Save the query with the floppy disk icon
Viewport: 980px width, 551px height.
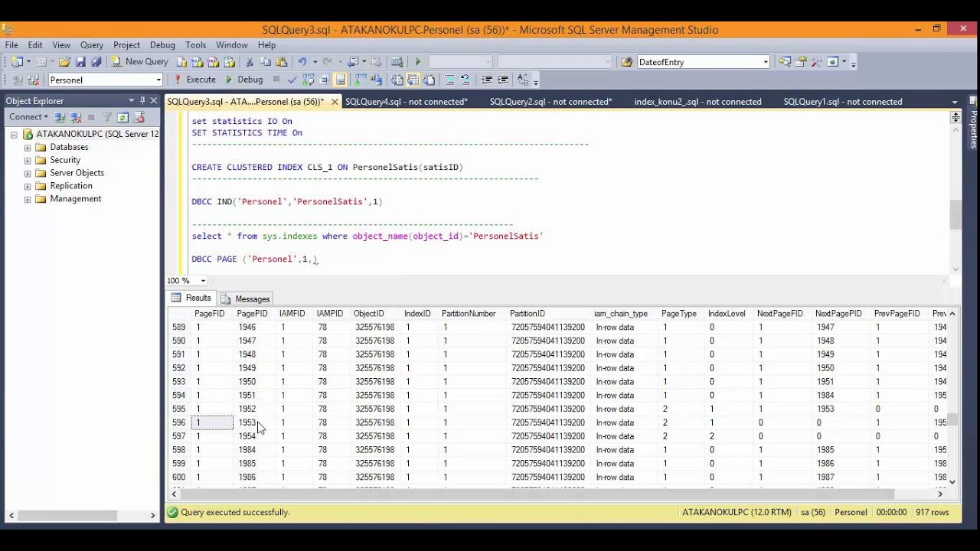point(80,62)
